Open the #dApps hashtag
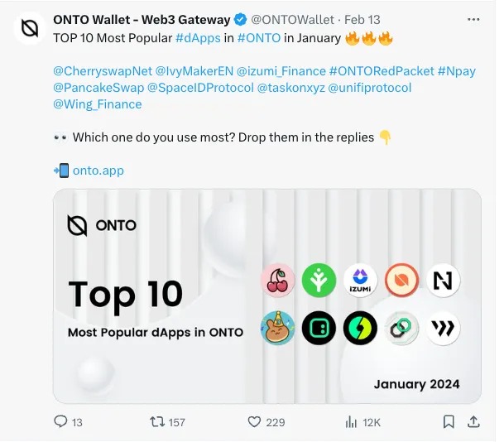The width and height of the screenshot is (504, 442). 198,37
